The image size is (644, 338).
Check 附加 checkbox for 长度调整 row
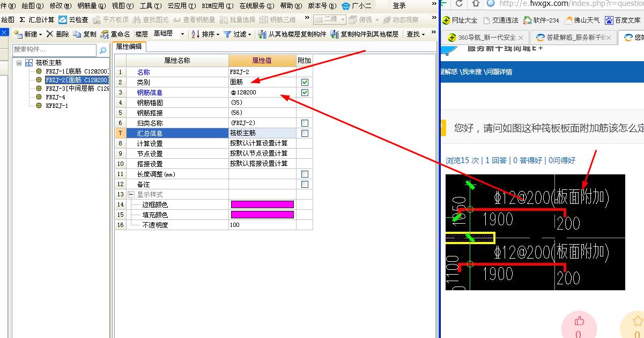click(x=305, y=174)
